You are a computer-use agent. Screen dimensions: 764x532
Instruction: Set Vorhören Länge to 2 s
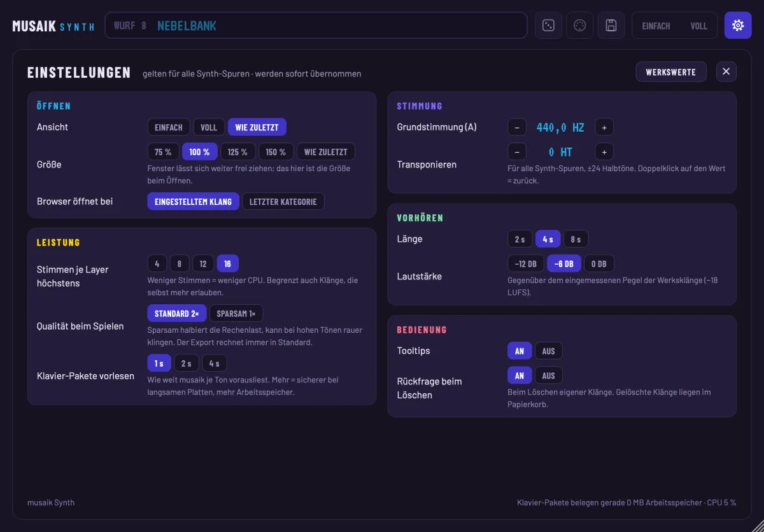[x=520, y=239]
